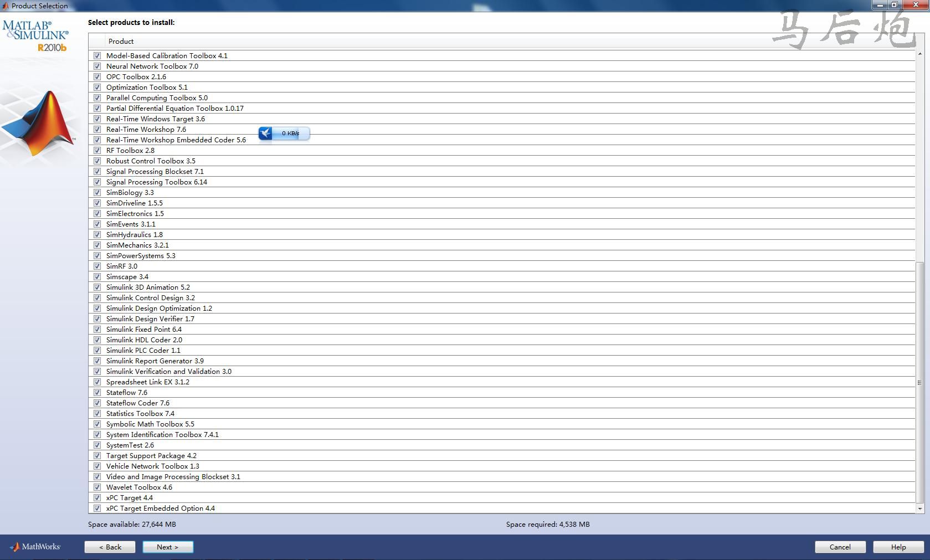Select Target Support Package 4.2 text
This screenshot has width=930, height=560.
(x=151, y=455)
